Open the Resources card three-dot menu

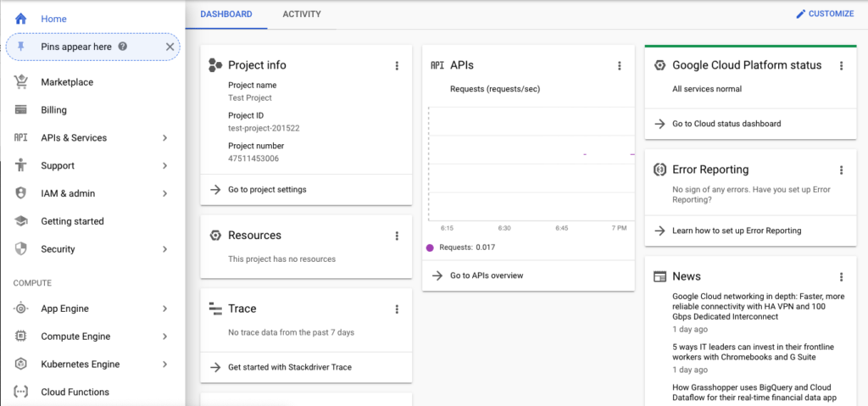397,236
